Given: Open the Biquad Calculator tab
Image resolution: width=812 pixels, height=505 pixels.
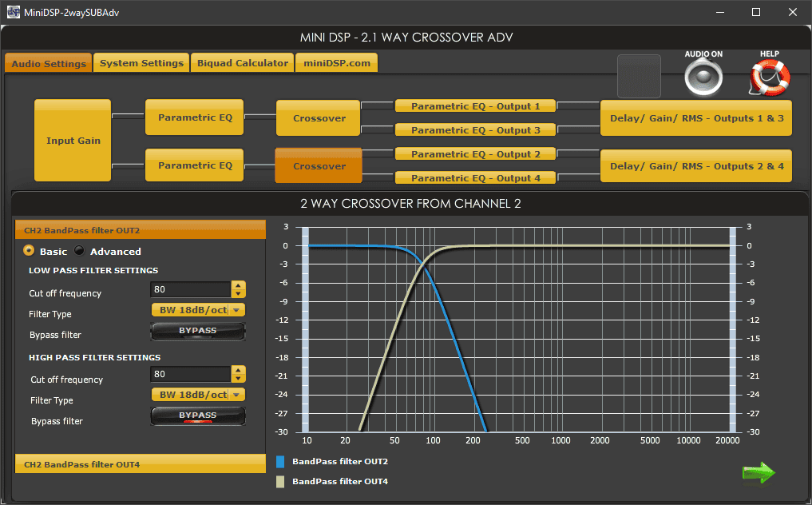Looking at the screenshot, I should 243,63.
